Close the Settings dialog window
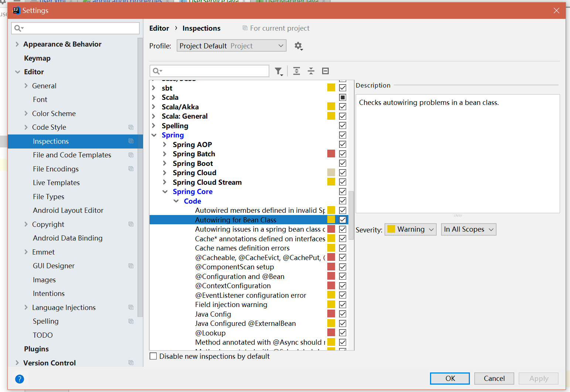This screenshot has width=570, height=392. pyautogui.click(x=556, y=10)
